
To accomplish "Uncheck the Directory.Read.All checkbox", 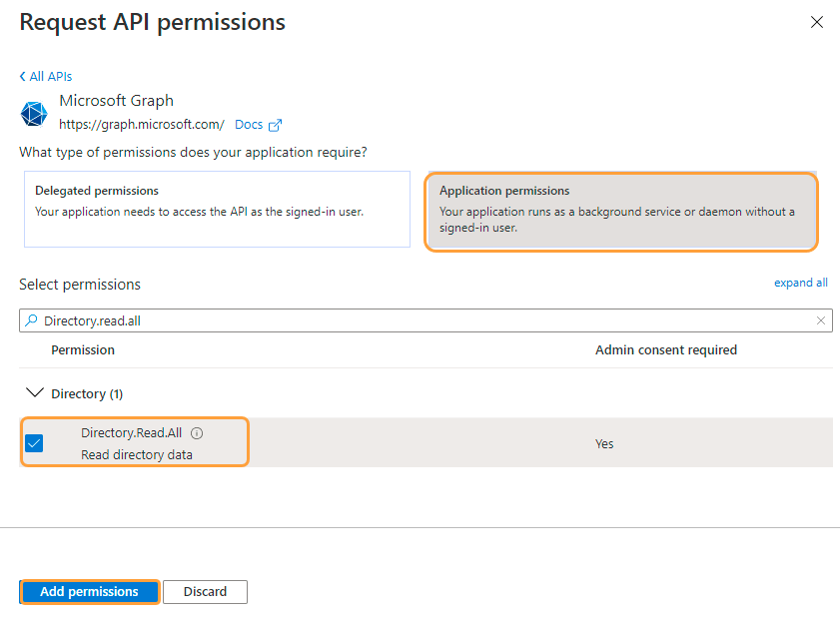I will pos(34,443).
